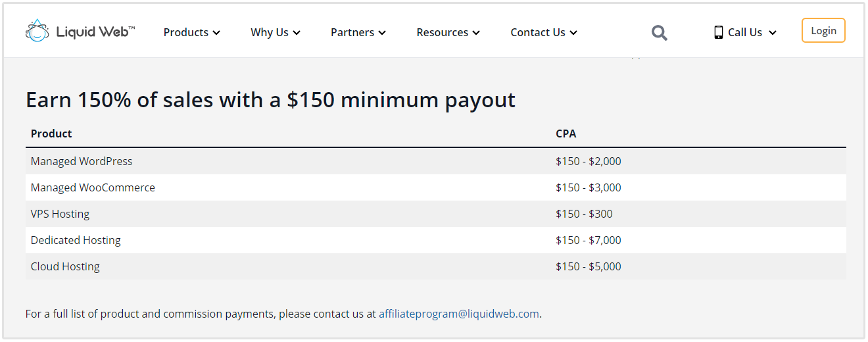The height and width of the screenshot is (342, 868).
Task: Open the Resources menu
Action: (442, 32)
